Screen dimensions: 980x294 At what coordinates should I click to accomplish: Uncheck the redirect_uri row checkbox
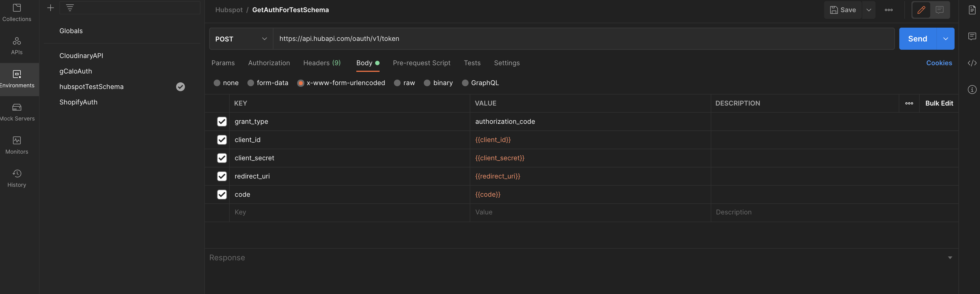pos(222,176)
